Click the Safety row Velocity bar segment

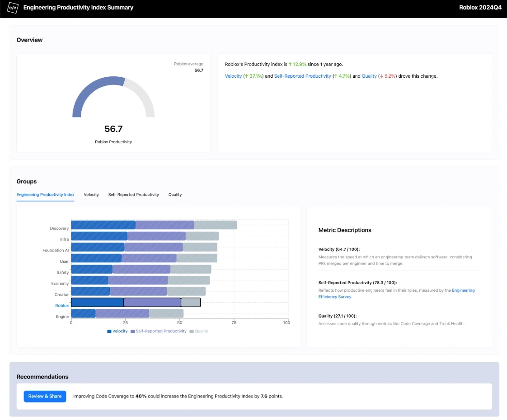[92, 269]
